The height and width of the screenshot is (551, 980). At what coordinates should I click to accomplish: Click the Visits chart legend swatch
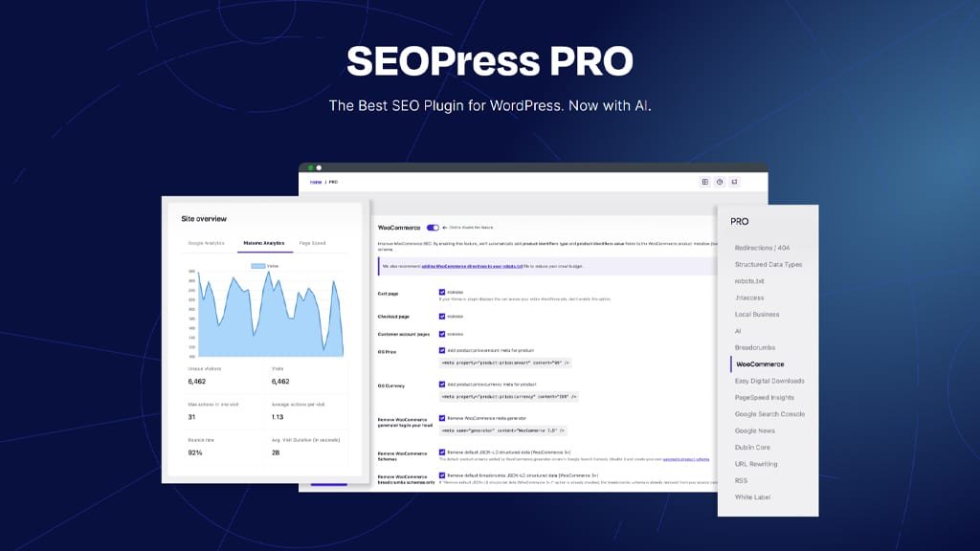[257, 266]
